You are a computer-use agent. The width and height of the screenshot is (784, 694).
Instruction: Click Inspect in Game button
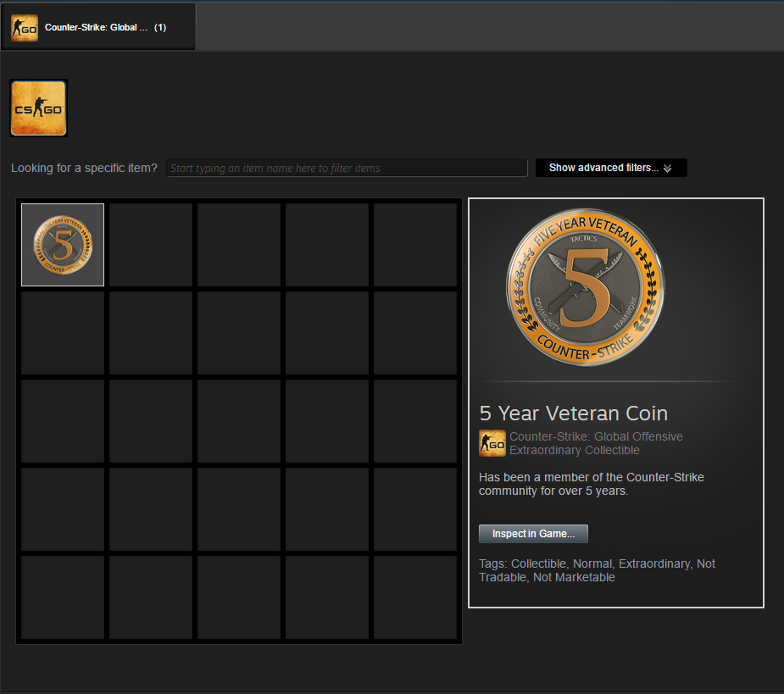533,534
